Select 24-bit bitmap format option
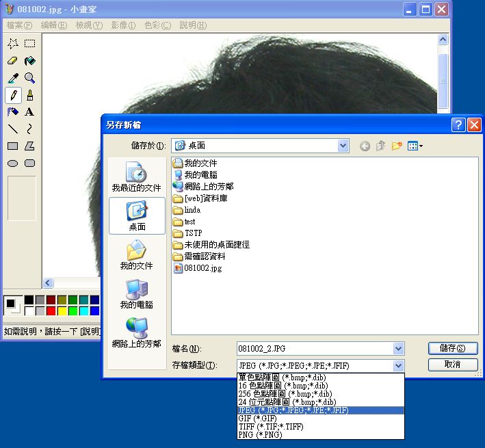The image size is (485, 448). [x=287, y=401]
